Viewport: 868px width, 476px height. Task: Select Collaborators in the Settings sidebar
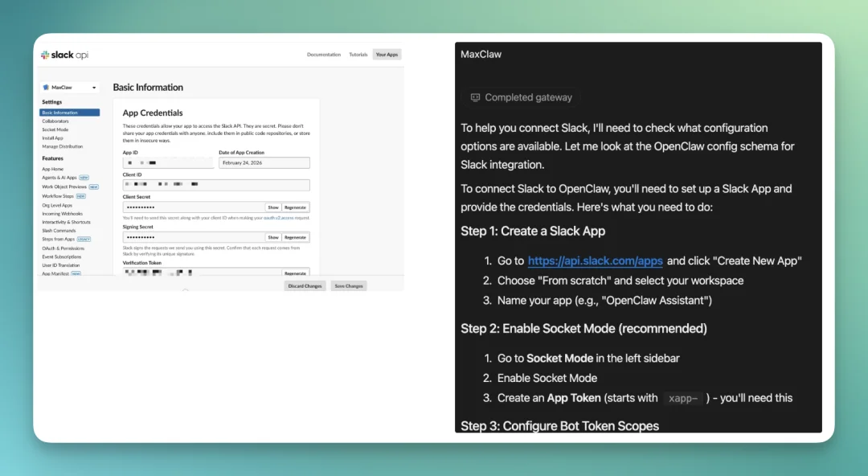pyautogui.click(x=55, y=121)
